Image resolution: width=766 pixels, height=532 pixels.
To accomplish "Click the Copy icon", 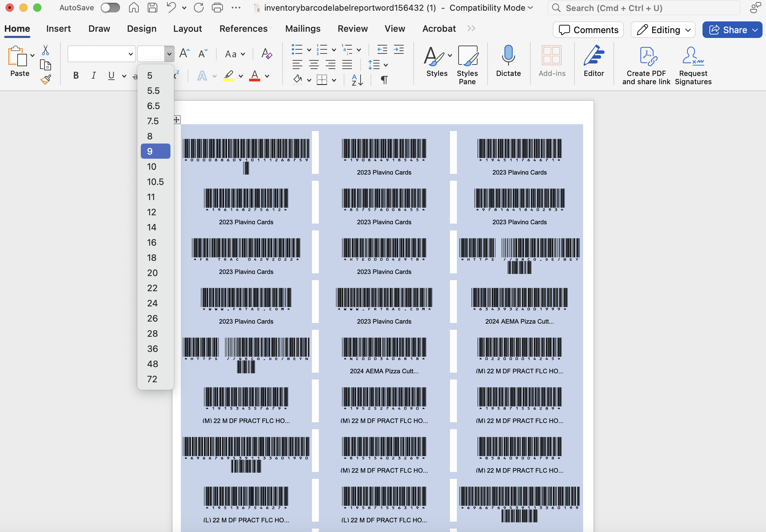I will click(46, 65).
